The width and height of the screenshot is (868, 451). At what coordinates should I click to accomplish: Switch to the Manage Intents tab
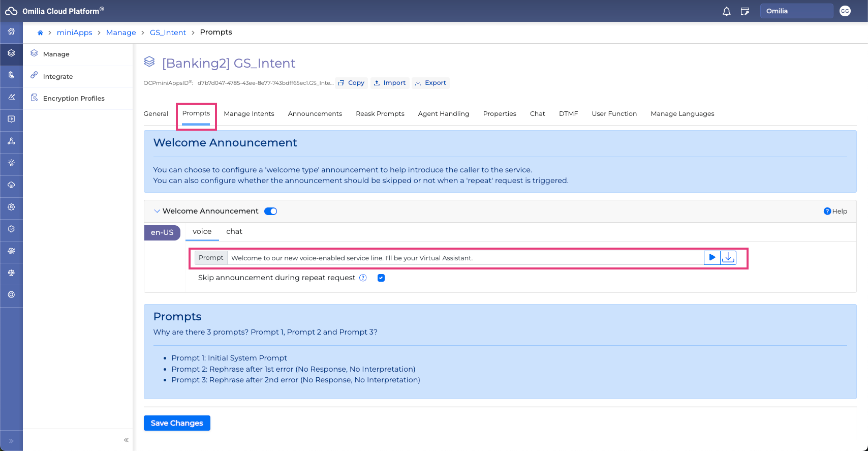[249, 114]
